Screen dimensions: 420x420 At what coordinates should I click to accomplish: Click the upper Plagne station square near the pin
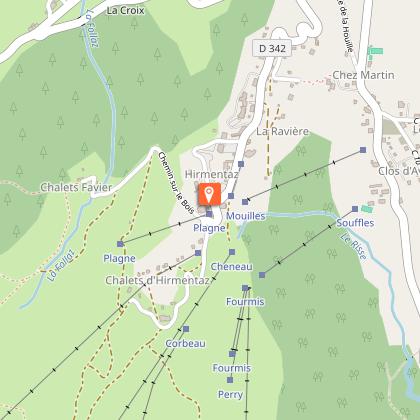click(x=209, y=214)
